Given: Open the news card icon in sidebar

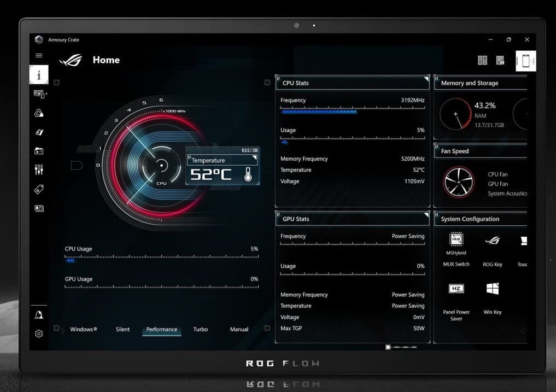Looking at the screenshot, I should pyautogui.click(x=38, y=208).
